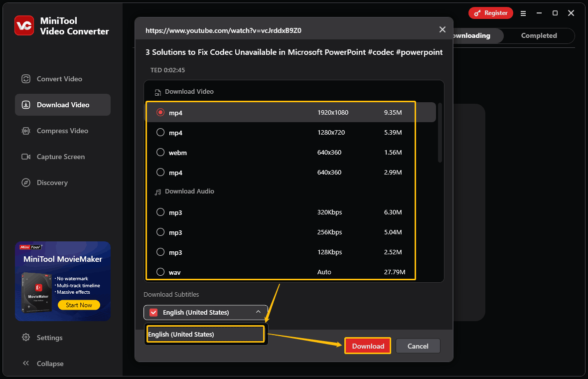This screenshot has width=588, height=379.
Task: Switch to the Completed tab
Action: (539, 35)
